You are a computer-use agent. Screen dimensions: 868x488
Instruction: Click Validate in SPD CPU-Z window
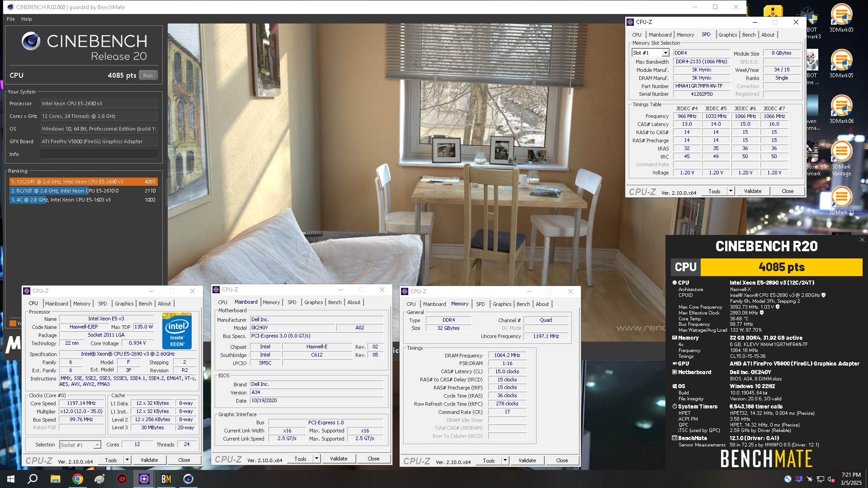click(753, 191)
